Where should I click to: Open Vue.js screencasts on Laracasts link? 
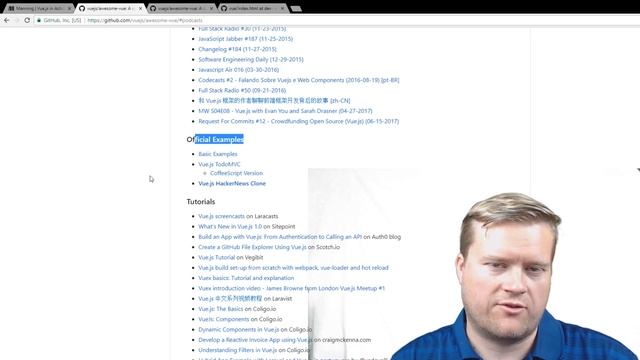tap(221, 216)
